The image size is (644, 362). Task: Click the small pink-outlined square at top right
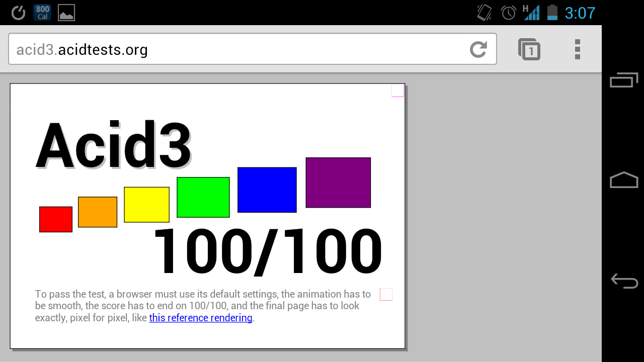(x=397, y=90)
